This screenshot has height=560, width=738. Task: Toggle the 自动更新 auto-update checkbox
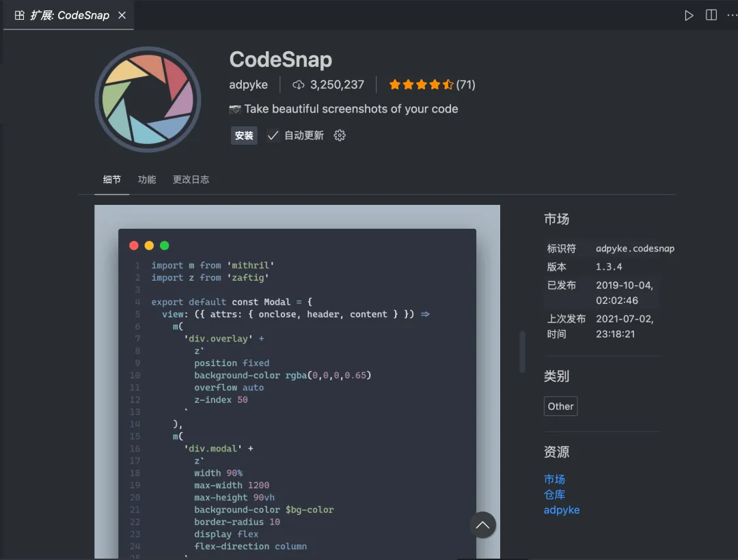[273, 135]
